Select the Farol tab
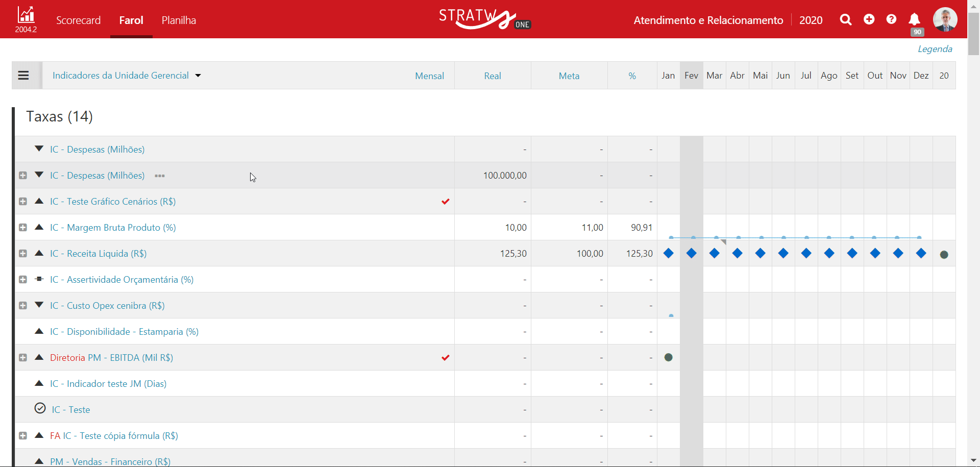Image resolution: width=980 pixels, height=467 pixels. (131, 20)
